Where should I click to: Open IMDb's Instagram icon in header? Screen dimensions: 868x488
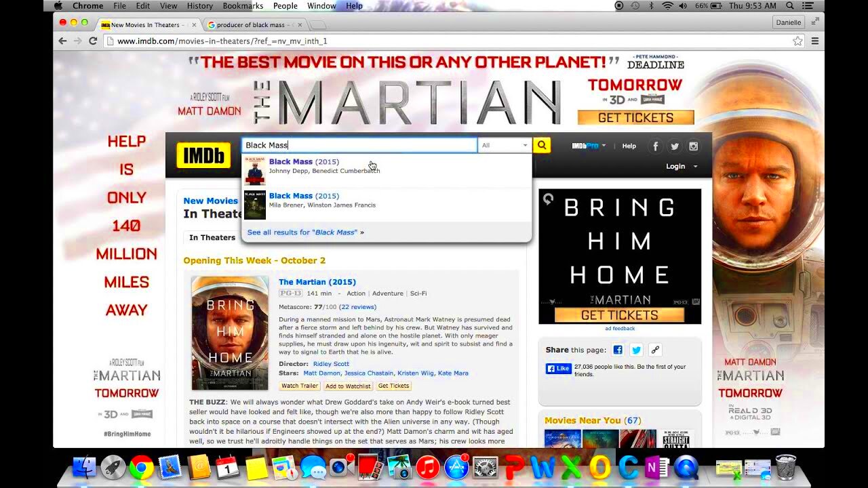pyautogui.click(x=693, y=146)
